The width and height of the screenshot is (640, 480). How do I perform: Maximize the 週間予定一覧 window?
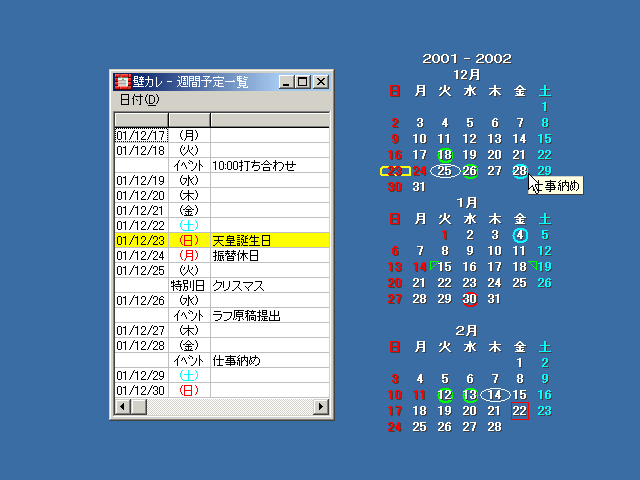coord(303,82)
